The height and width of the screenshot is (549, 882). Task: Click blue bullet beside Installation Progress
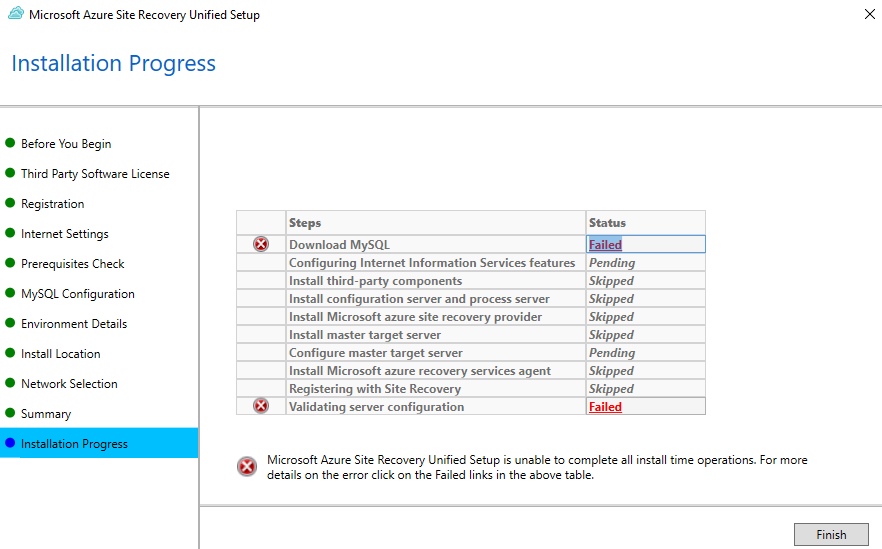pyautogui.click(x=10, y=443)
